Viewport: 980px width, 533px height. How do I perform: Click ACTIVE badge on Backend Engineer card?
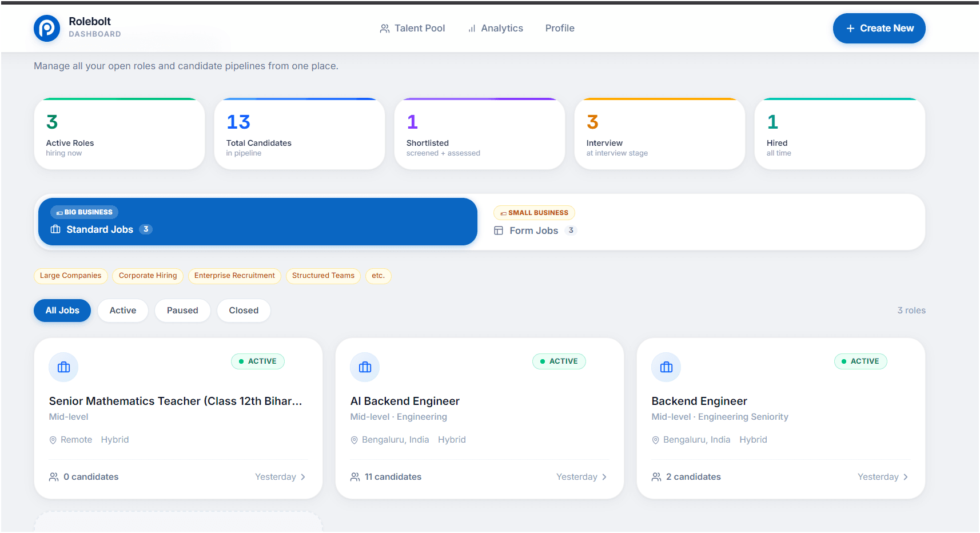pos(861,361)
